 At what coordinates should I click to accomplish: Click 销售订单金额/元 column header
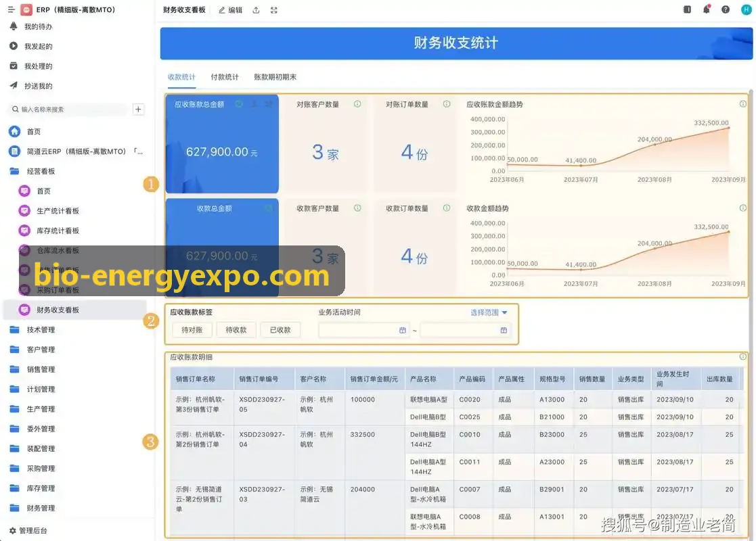tap(375, 379)
